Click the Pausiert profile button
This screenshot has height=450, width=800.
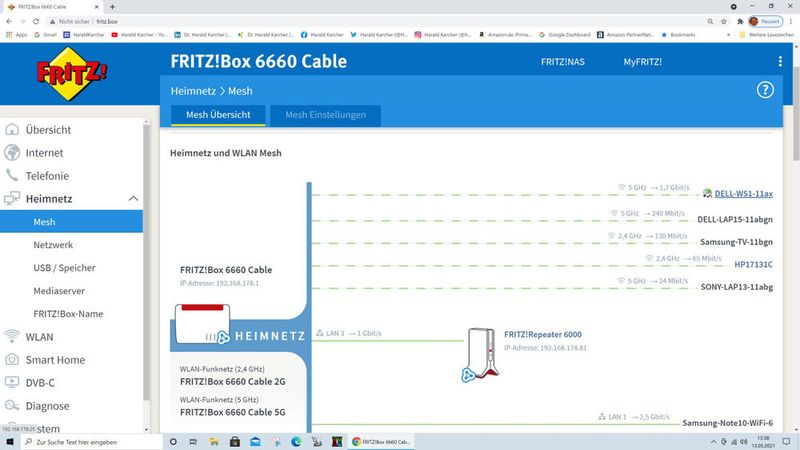765,21
